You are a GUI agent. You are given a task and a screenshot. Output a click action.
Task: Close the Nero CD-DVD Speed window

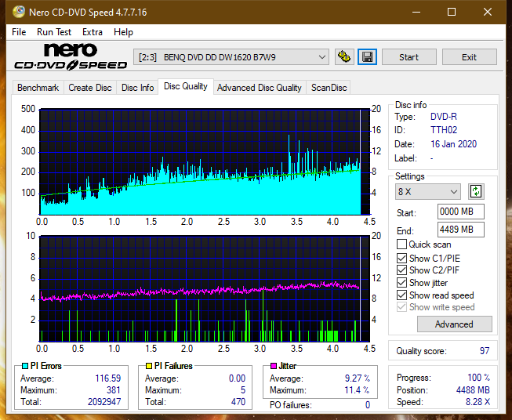[x=488, y=12]
